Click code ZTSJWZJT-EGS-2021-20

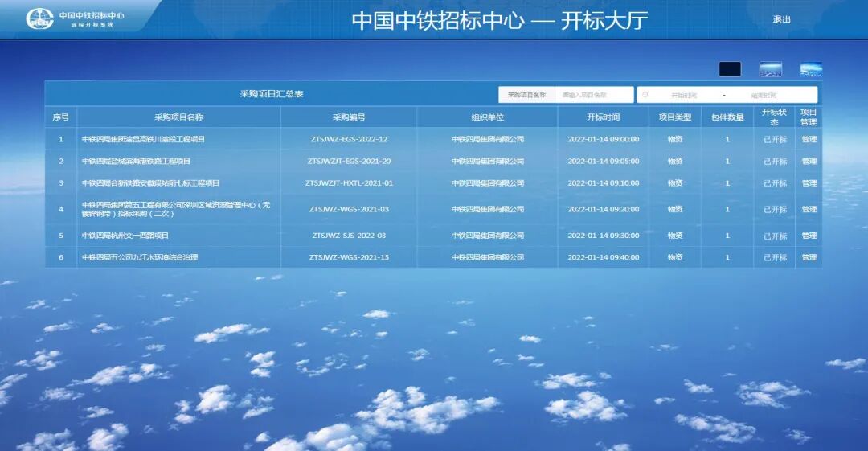click(x=349, y=162)
